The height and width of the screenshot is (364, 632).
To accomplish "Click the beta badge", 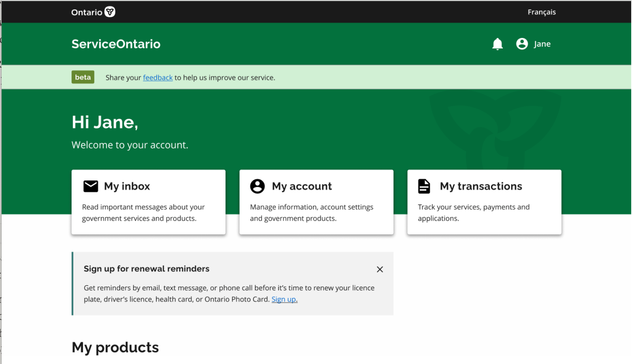I will click(x=83, y=77).
